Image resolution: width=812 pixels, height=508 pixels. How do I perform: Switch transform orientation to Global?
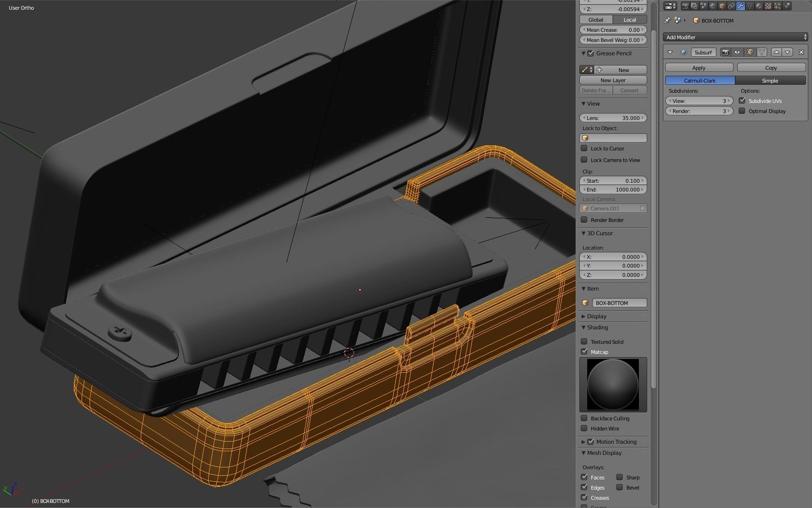point(596,19)
